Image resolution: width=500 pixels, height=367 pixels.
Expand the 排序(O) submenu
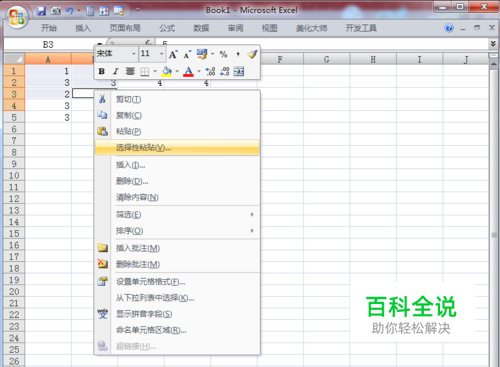[x=177, y=231]
